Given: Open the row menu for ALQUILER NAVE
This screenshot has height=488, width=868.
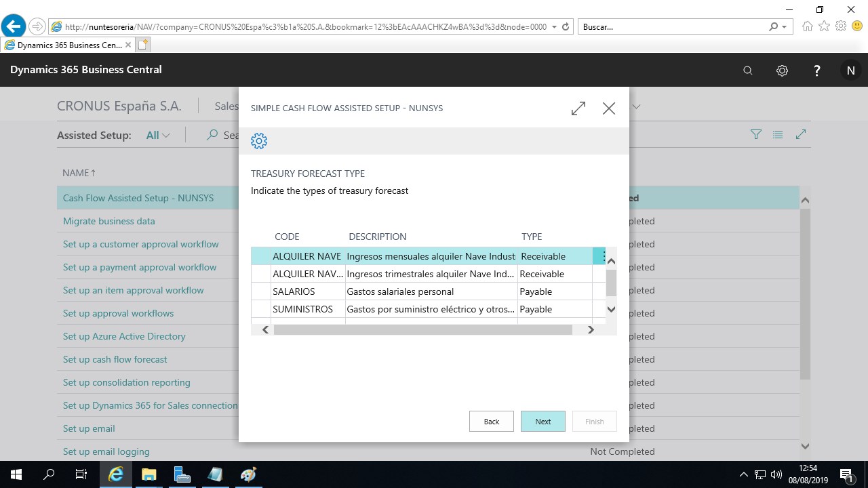Looking at the screenshot, I should coord(603,256).
